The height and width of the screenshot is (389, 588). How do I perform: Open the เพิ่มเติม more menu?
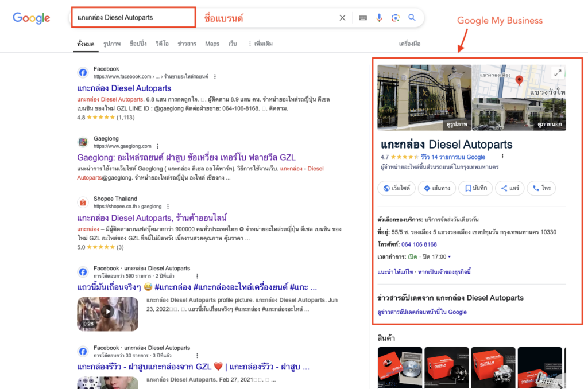pyautogui.click(x=260, y=44)
